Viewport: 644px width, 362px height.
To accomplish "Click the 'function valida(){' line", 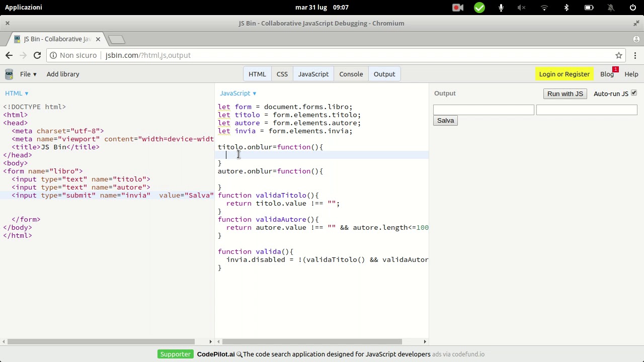I will click(x=256, y=251).
